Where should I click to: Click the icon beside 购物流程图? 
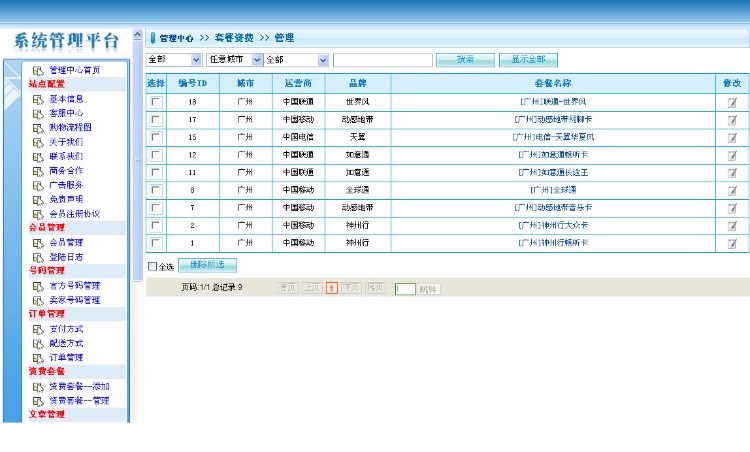(x=38, y=128)
